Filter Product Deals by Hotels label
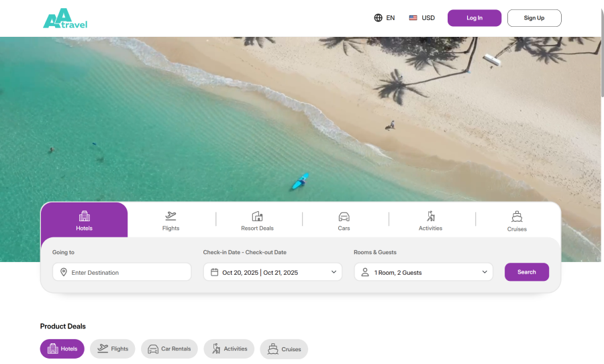 pos(69,349)
